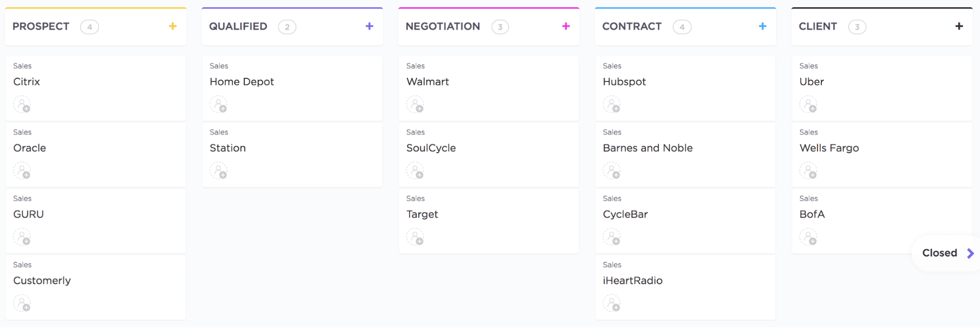Screen dimensions: 980x328
Task: Assign a user to Hubspot card
Action: 612,105
